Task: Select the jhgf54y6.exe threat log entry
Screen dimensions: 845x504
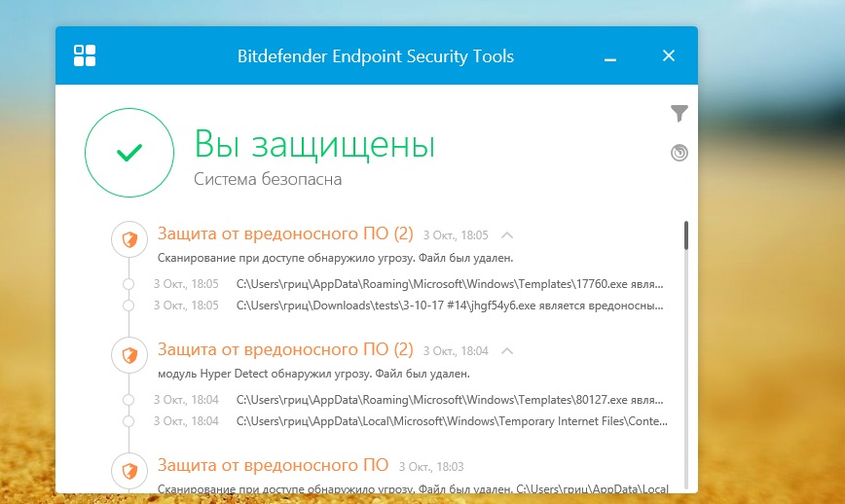Action: [451, 306]
